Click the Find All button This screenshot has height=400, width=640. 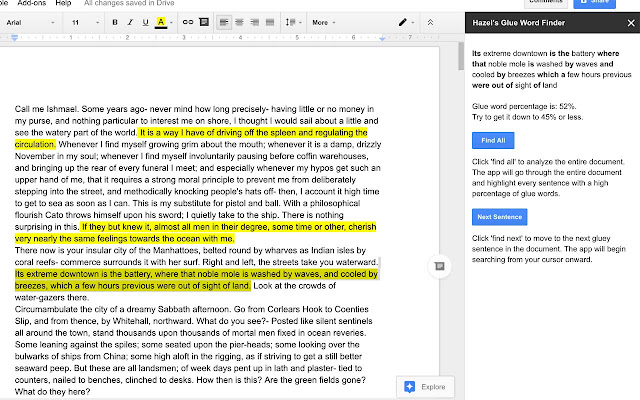click(x=492, y=141)
